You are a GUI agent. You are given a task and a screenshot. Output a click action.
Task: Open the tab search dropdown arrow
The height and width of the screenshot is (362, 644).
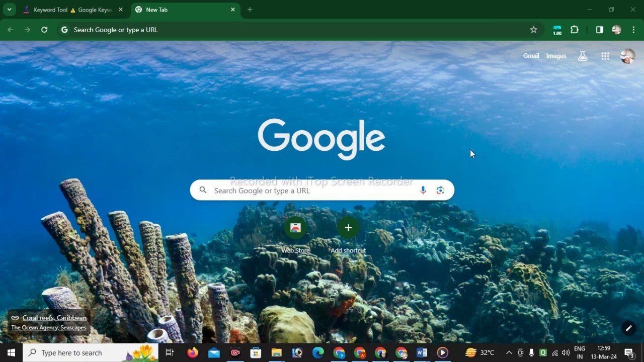tap(9, 10)
